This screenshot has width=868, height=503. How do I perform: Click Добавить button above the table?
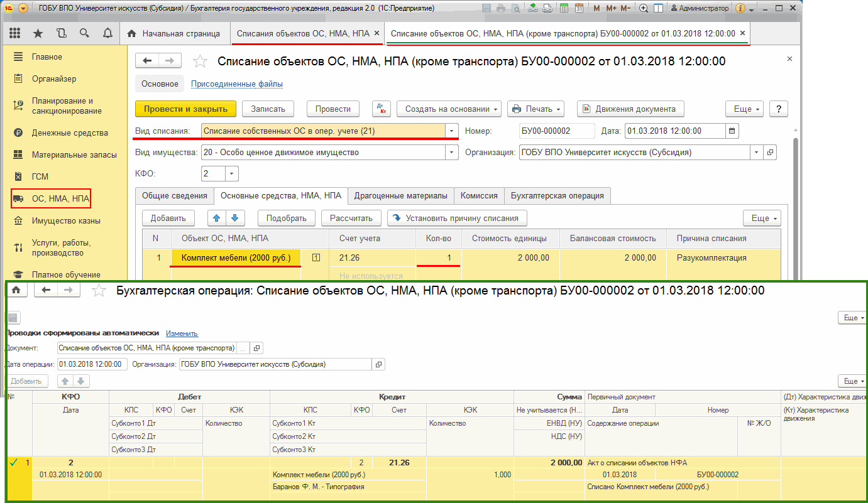[x=168, y=218]
